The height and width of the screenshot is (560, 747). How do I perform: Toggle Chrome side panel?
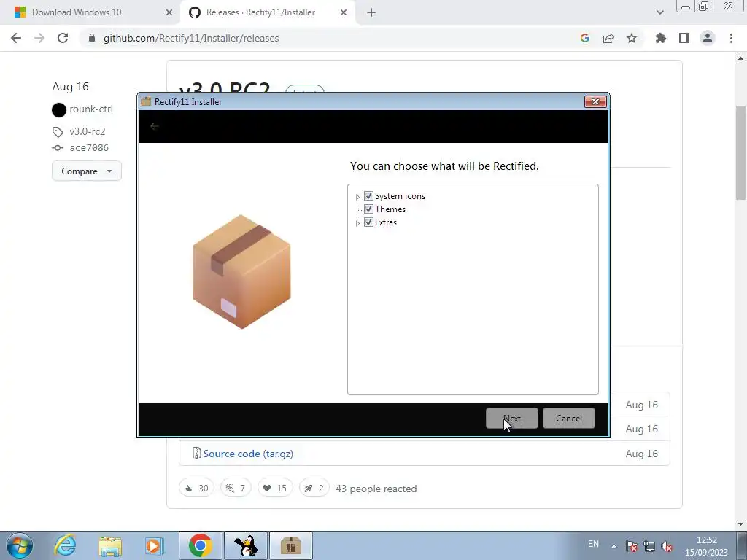pos(684,38)
